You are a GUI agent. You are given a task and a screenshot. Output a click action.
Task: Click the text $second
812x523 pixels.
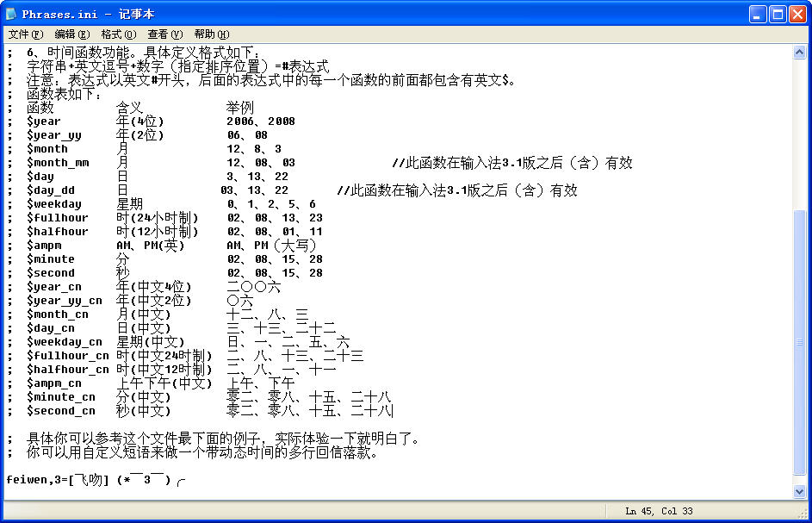[x=51, y=273]
